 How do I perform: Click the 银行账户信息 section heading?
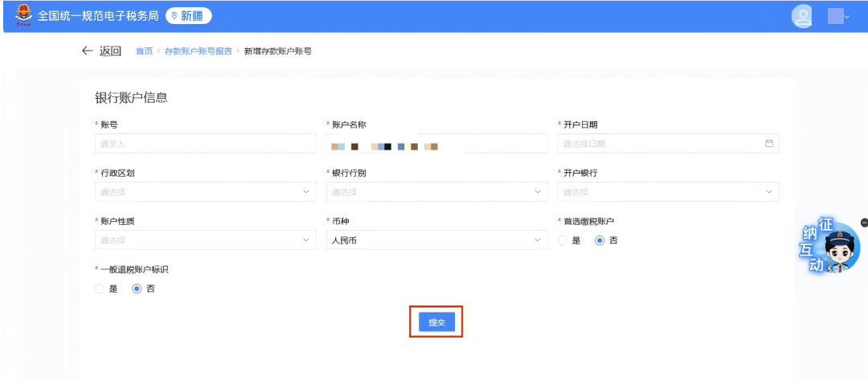[131, 98]
